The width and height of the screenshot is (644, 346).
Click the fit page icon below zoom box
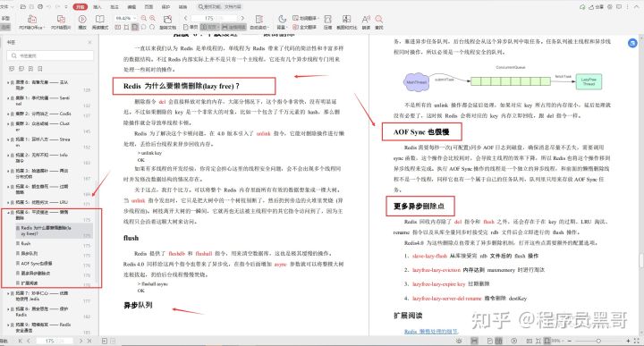point(126,27)
